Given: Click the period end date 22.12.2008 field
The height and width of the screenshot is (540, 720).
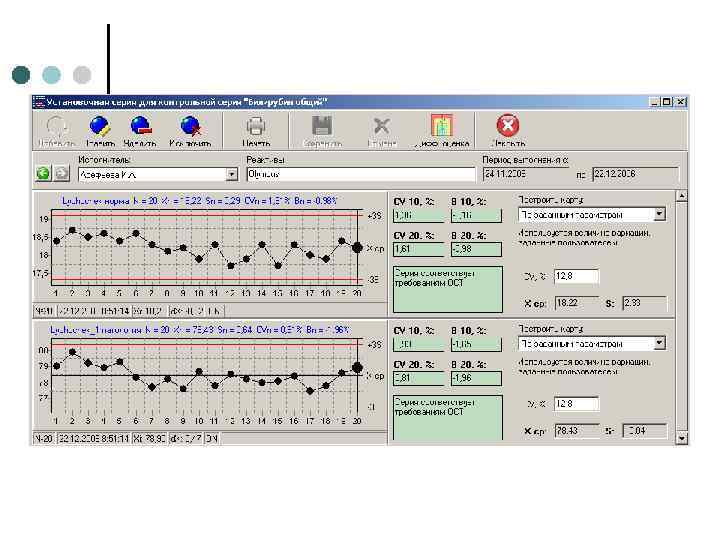Looking at the screenshot, I should click(636, 174).
